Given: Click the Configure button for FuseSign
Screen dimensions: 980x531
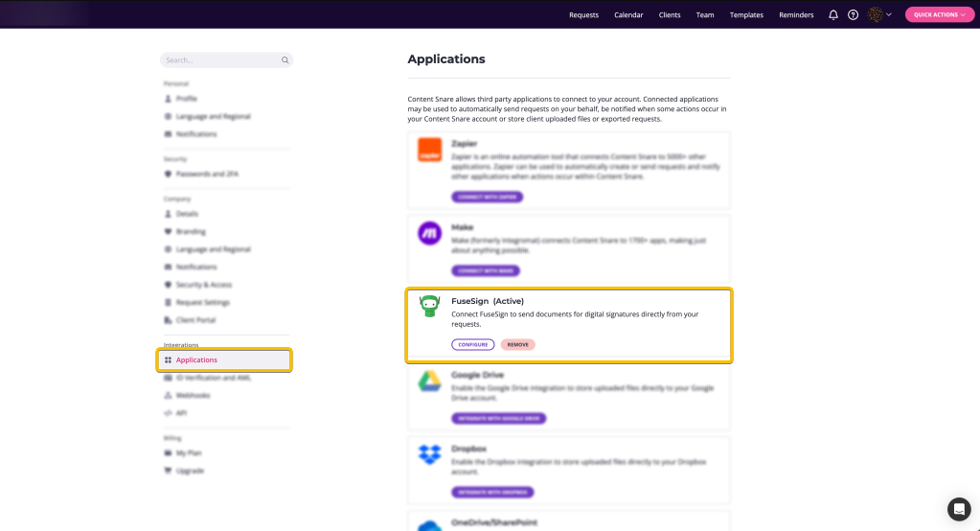Looking at the screenshot, I should (473, 345).
